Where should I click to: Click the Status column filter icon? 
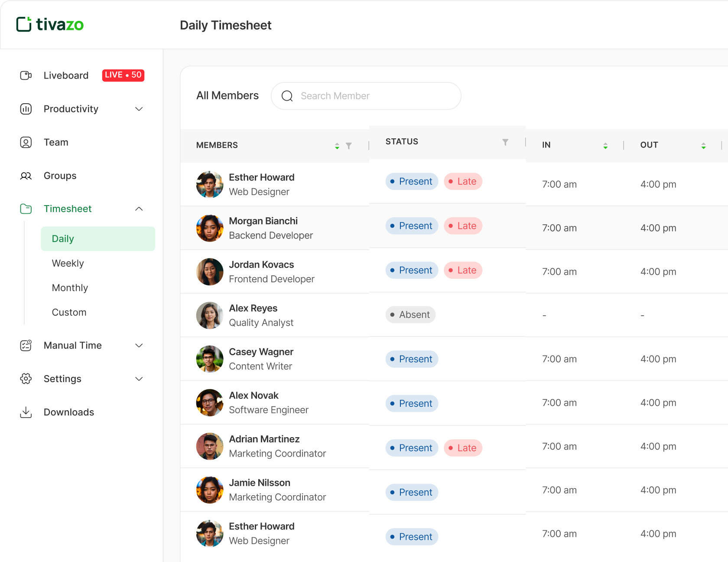(x=505, y=142)
